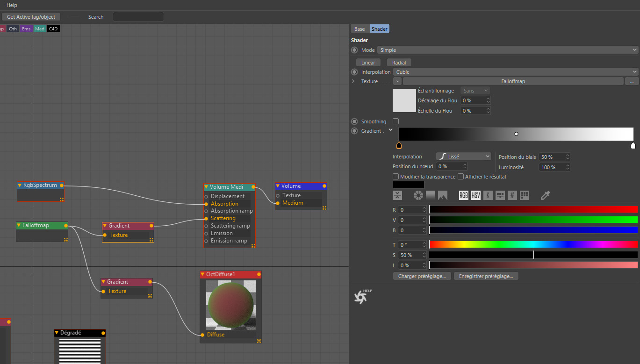Screen dimensions: 640x364
Task: Show the color spectrum square picker
Action: coord(430,195)
